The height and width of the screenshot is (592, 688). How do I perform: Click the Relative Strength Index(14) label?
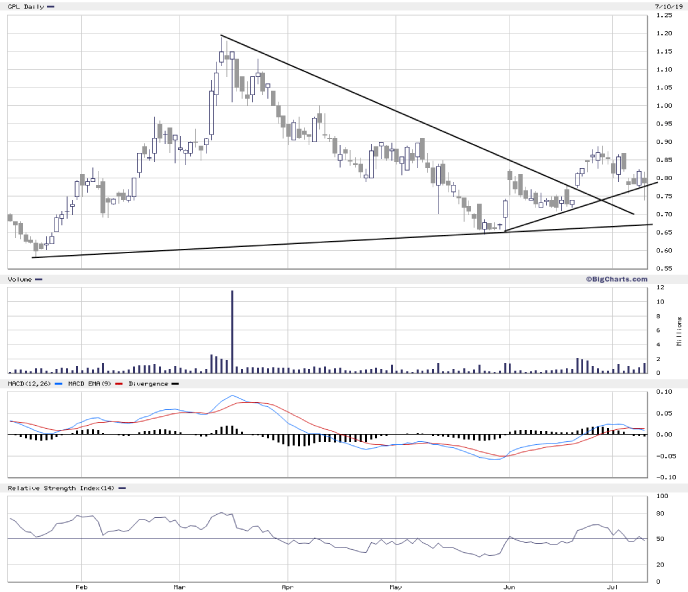pyautogui.click(x=60, y=487)
